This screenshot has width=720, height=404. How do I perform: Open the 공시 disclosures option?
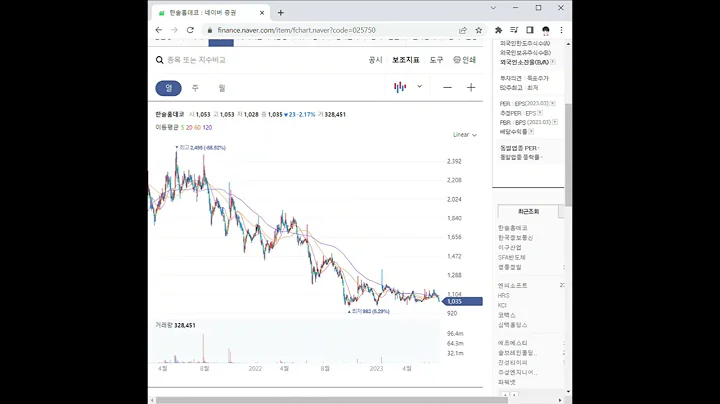(376, 60)
